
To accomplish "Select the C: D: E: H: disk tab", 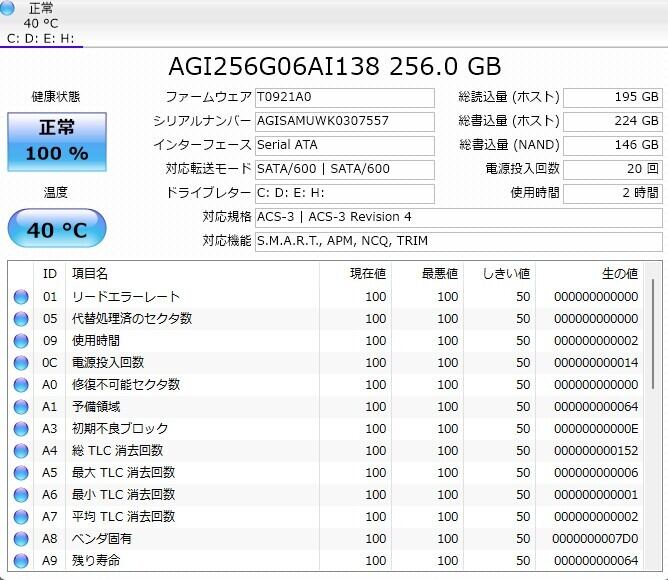I will coord(41,38).
